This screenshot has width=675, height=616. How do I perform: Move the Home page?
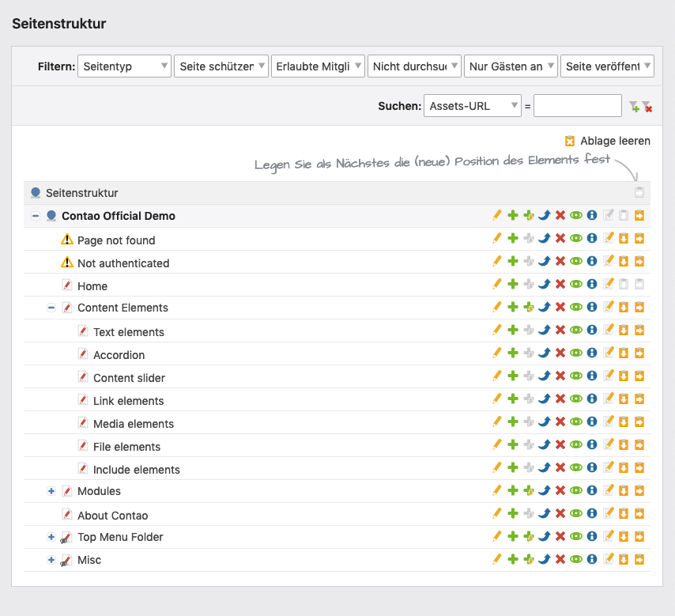click(x=545, y=285)
